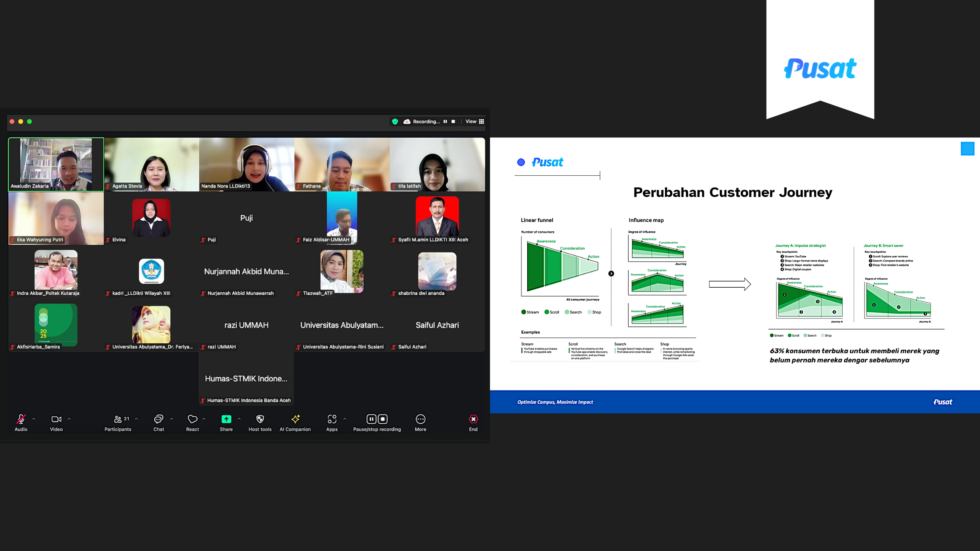Select Humas-STMIK Indonesia Banda Aceh tile
The width and height of the screenshot is (980, 551).
pyautogui.click(x=247, y=379)
